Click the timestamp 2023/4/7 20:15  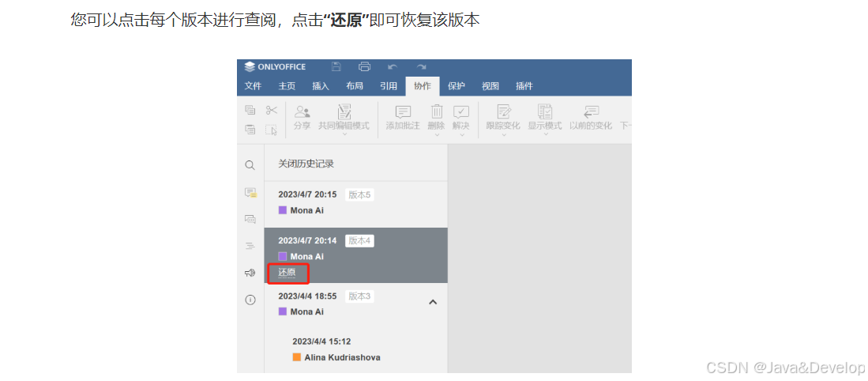click(x=307, y=195)
